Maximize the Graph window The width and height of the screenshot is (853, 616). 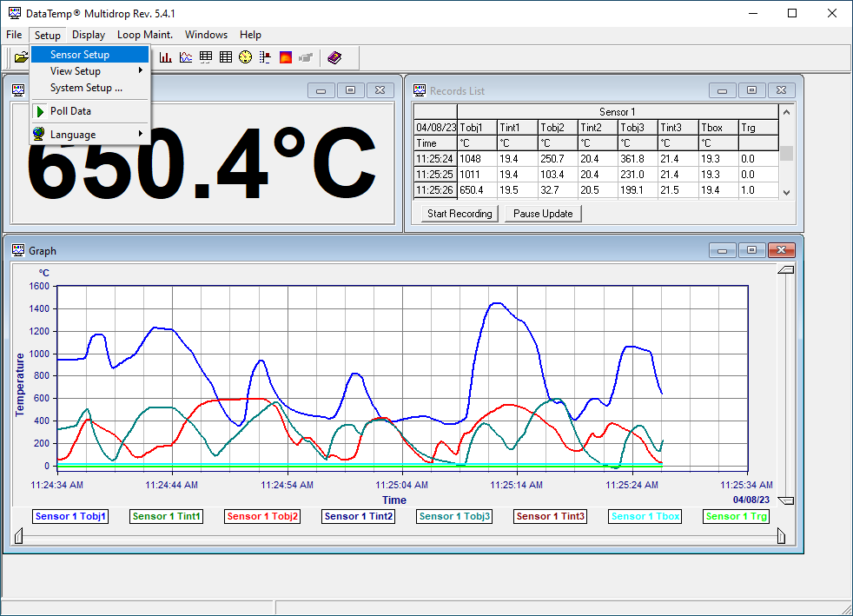(752, 250)
